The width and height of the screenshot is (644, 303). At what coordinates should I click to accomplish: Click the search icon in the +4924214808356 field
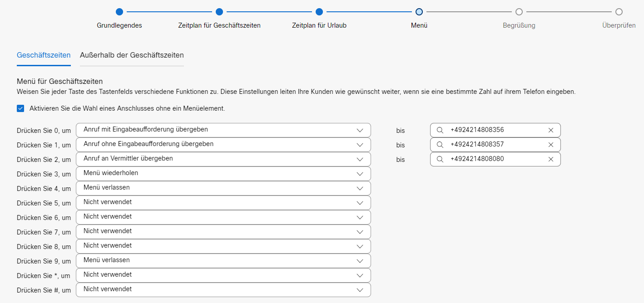(440, 130)
